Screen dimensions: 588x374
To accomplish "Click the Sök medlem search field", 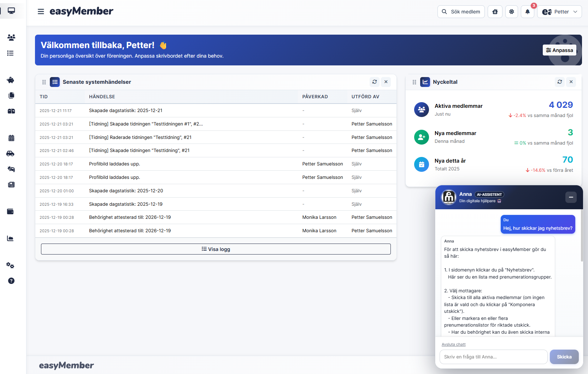I will tap(461, 12).
